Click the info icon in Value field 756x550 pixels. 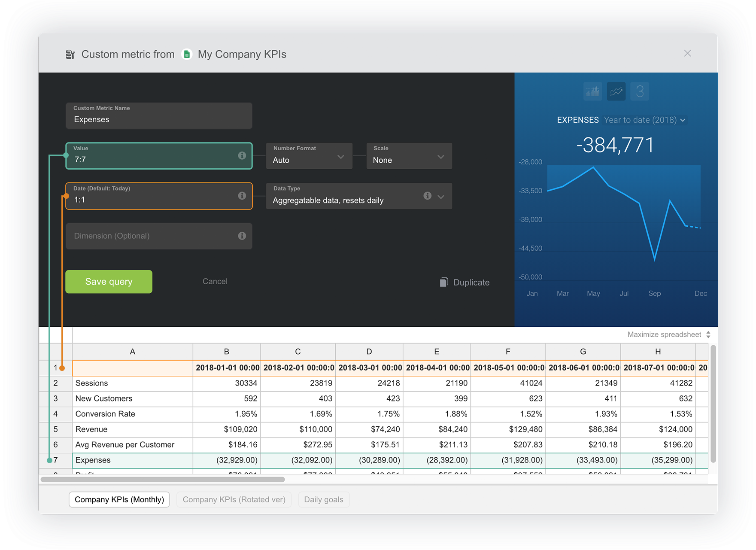[x=242, y=155]
